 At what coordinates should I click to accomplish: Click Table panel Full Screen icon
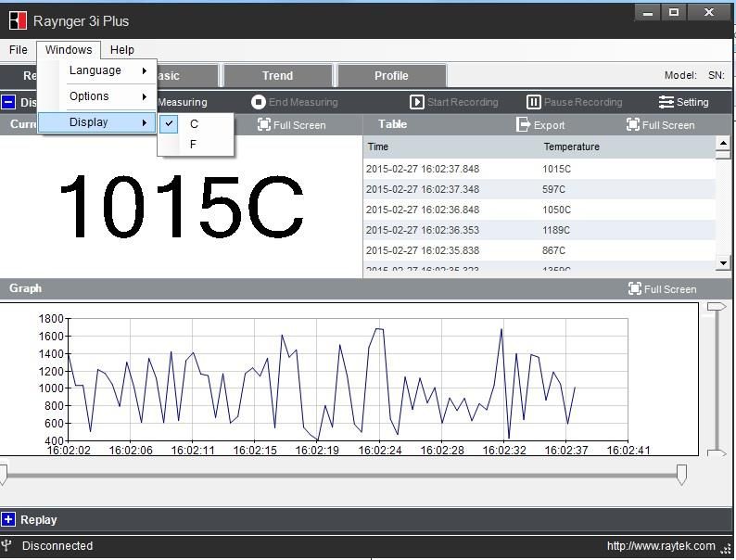pyautogui.click(x=633, y=125)
